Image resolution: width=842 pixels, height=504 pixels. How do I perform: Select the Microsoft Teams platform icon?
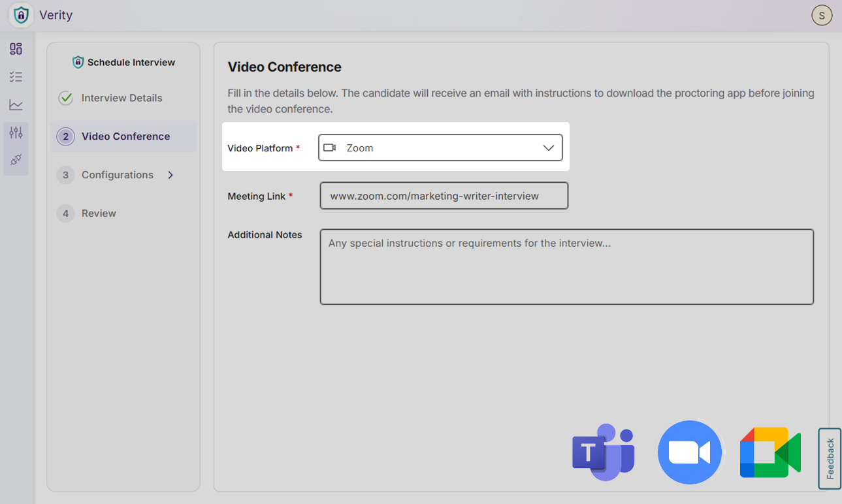pyautogui.click(x=603, y=452)
